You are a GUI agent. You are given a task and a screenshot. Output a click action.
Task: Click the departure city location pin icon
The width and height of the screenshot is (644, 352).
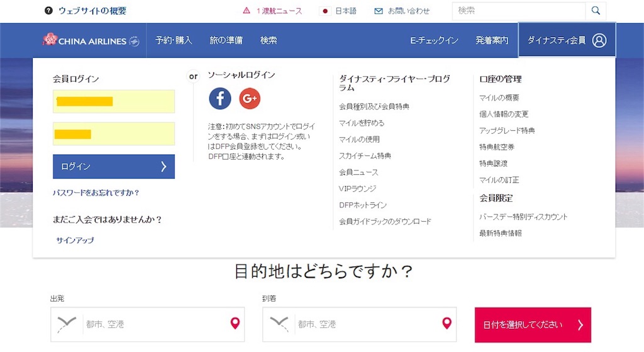(x=235, y=324)
